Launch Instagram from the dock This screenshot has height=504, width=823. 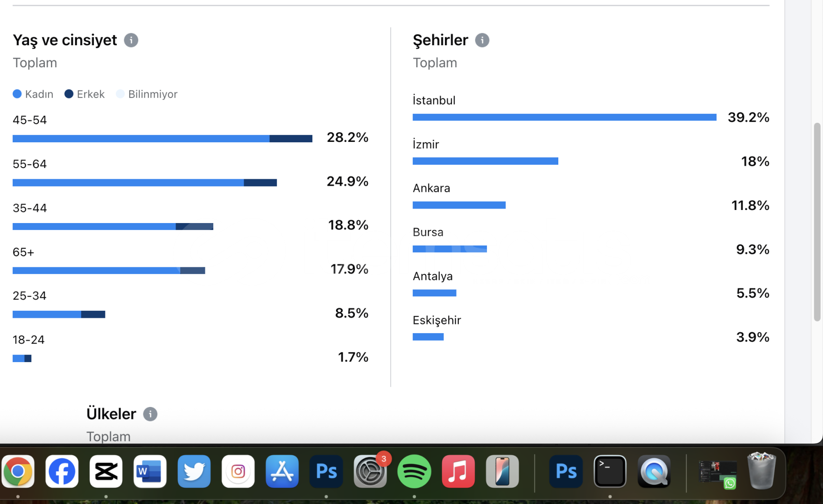pyautogui.click(x=238, y=471)
